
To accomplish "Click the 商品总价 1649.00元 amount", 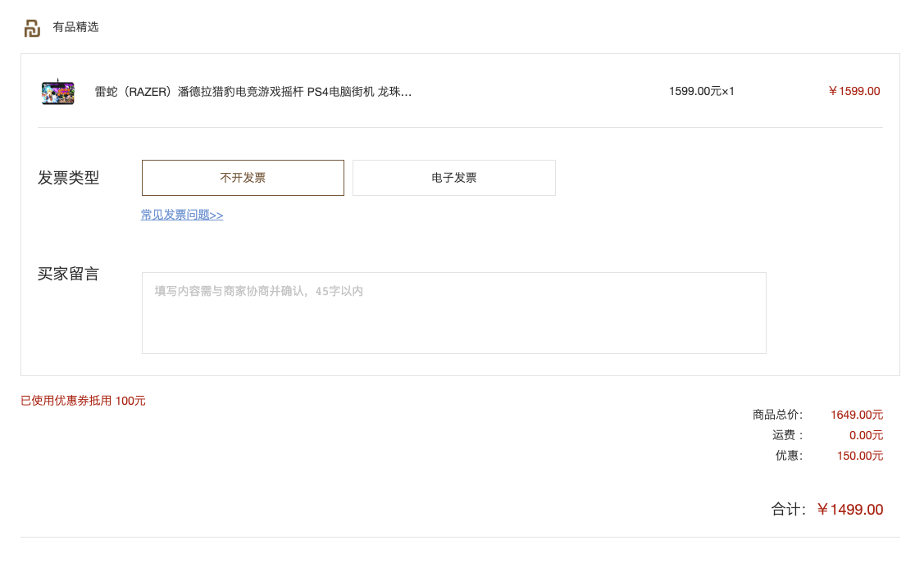I will click(x=857, y=415).
